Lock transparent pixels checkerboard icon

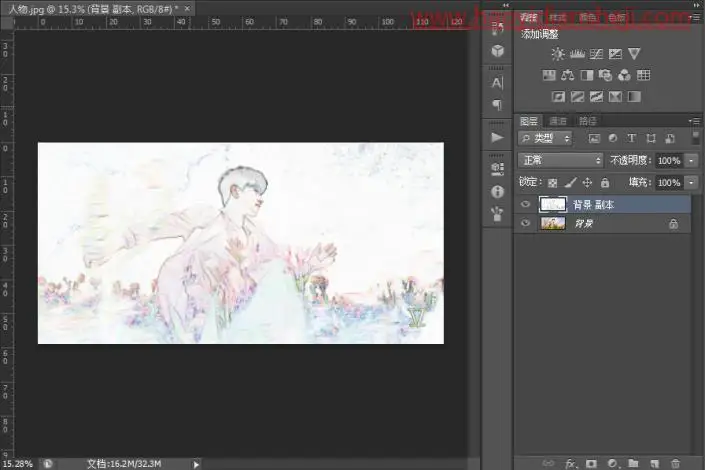(x=553, y=183)
